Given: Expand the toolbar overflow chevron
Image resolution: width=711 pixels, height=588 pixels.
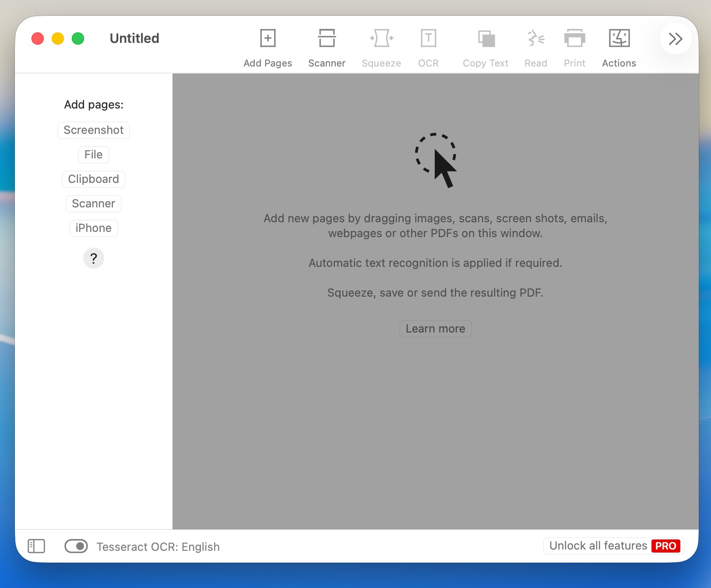Looking at the screenshot, I should pyautogui.click(x=675, y=39).
